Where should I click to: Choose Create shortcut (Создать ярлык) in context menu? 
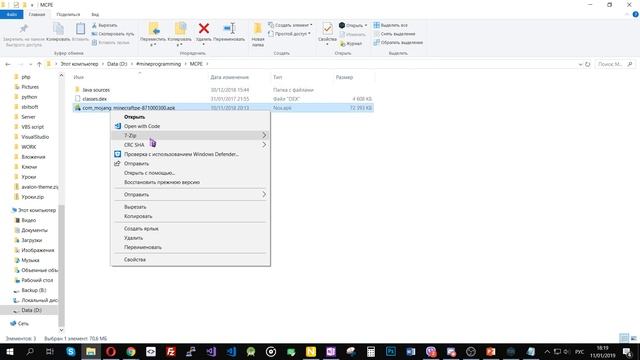click(x=141, y=229)
